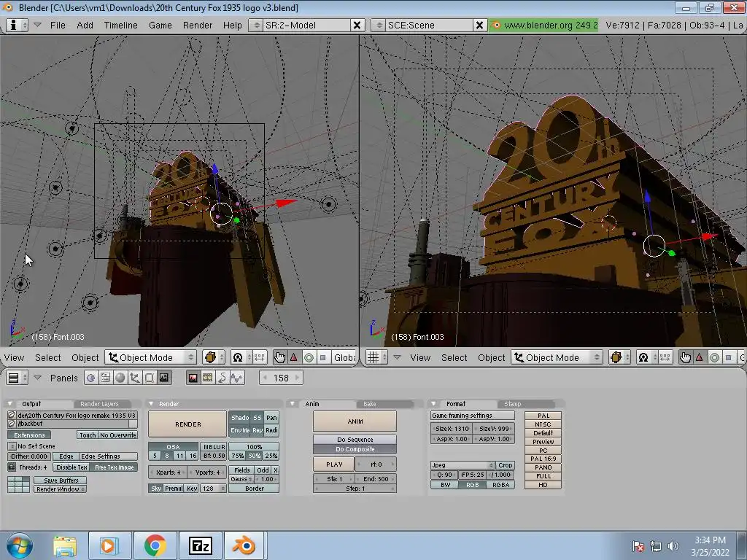Open the Timeline menu
This screenshot has height=560, width=747.
pos(121,26)
